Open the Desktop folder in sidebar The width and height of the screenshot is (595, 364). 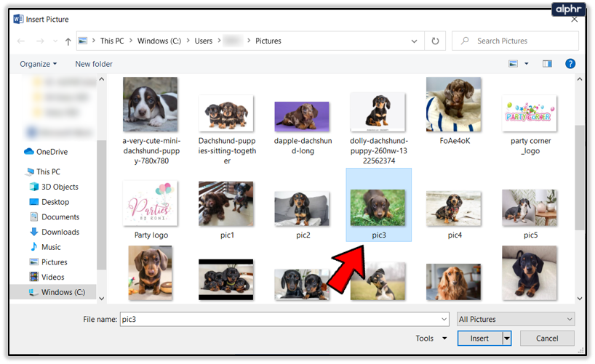pos(49,202)
